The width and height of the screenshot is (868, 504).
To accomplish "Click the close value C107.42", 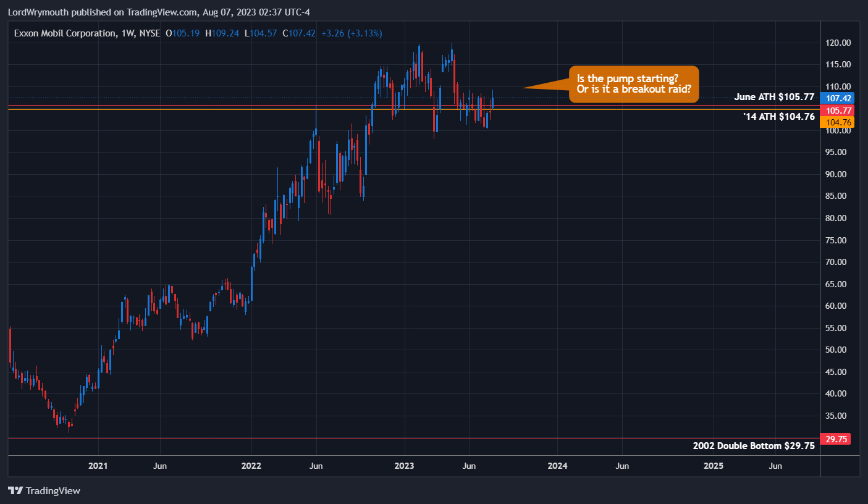I will [x=300, y=33].
